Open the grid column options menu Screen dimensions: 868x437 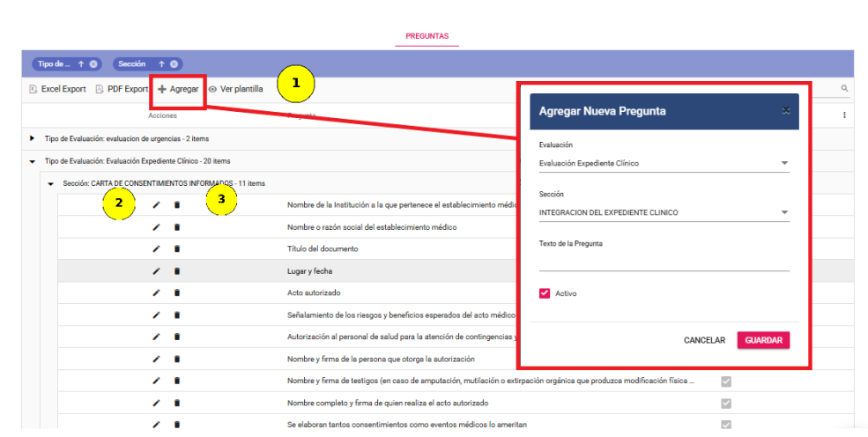click(x=844, y=115)
